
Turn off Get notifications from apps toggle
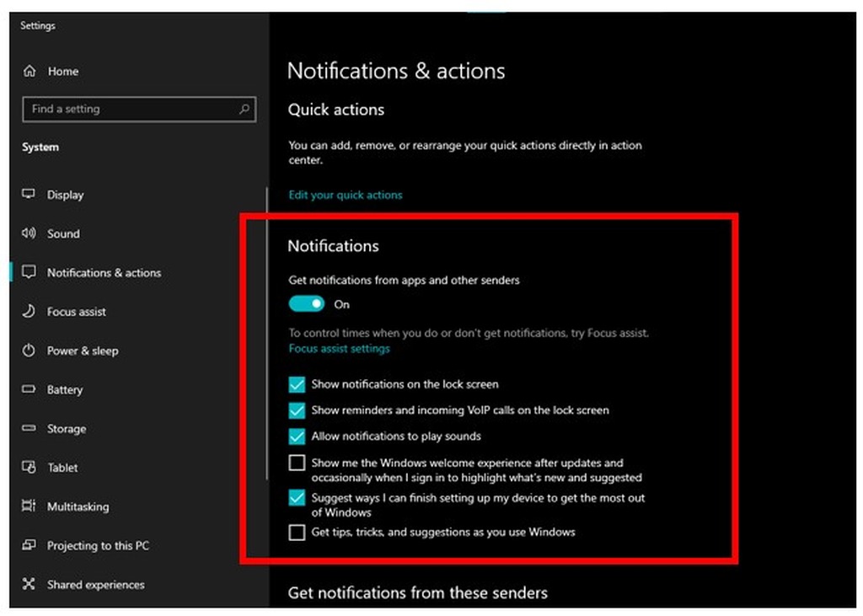tap(307, 304)
